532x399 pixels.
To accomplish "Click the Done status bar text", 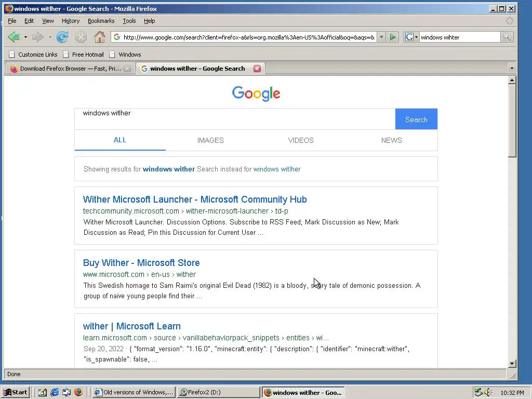I will 14,374.
